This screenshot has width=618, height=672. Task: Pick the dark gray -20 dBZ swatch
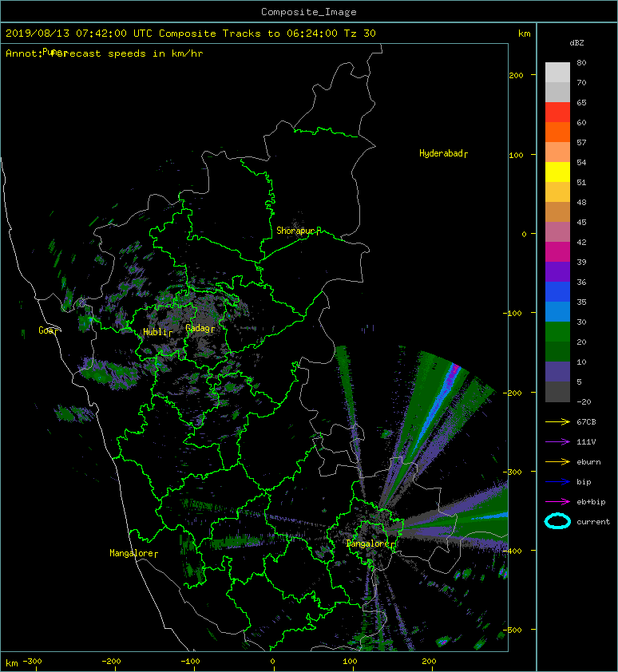[x=557, y=392]
